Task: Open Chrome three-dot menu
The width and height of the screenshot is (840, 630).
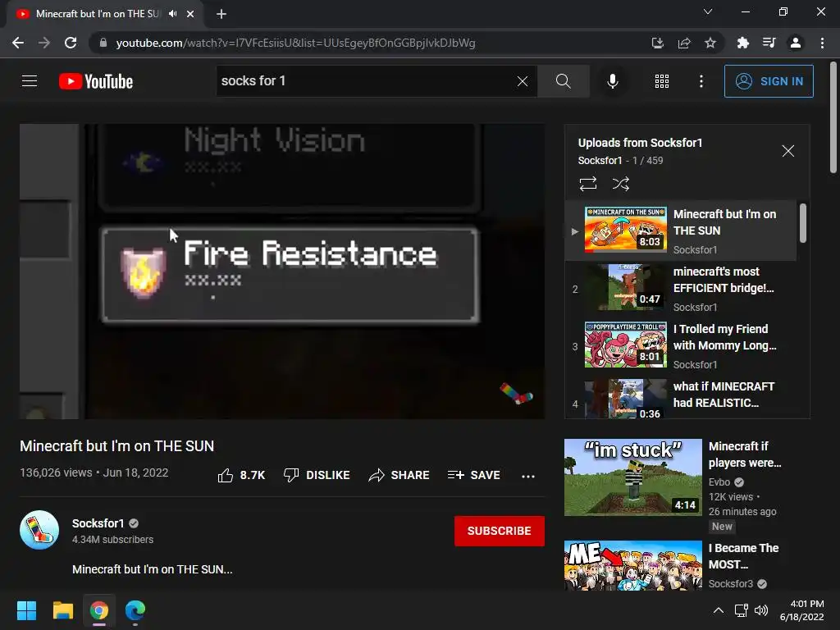Action: (x=822, y=43)
